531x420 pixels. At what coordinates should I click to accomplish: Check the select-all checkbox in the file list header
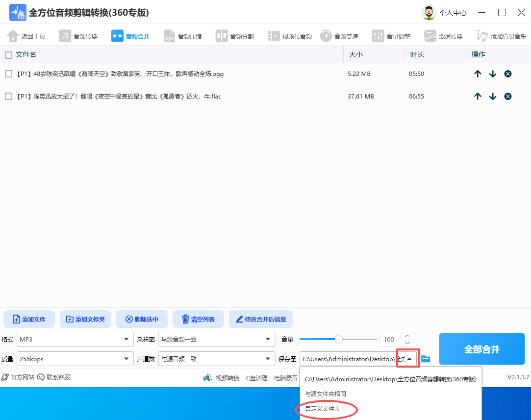pyautogui.click(x=8, y=54)
